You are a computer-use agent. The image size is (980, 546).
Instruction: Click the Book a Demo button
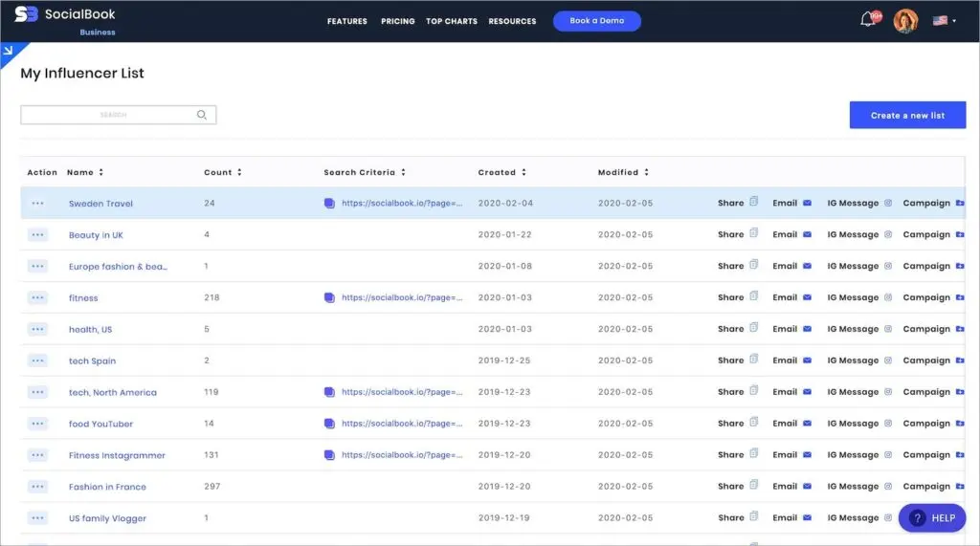[x=597, y=21]
